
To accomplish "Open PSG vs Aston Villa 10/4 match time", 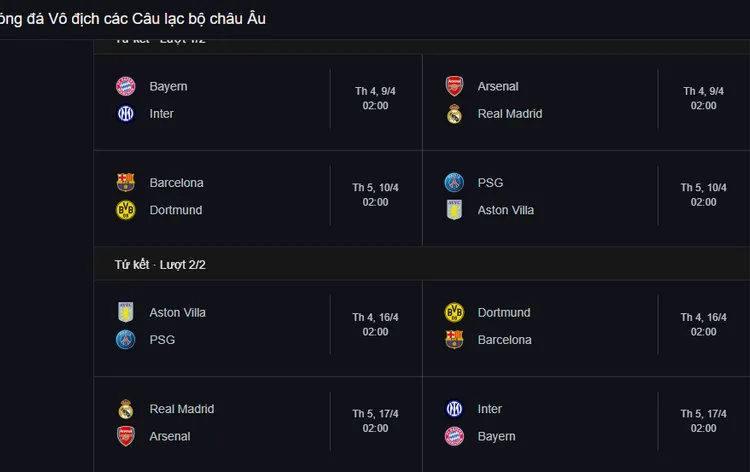I will tap(703, 195).
